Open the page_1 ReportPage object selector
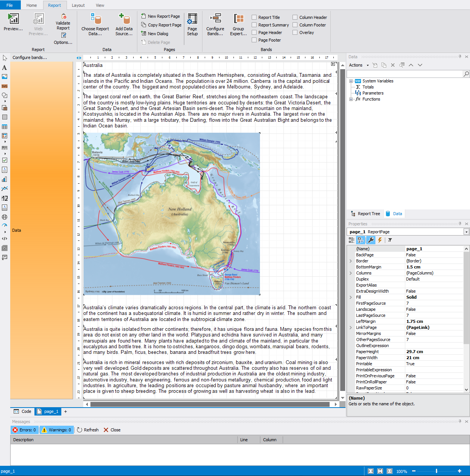The height and width of the screenshot is (476, 470). [408, 232]
